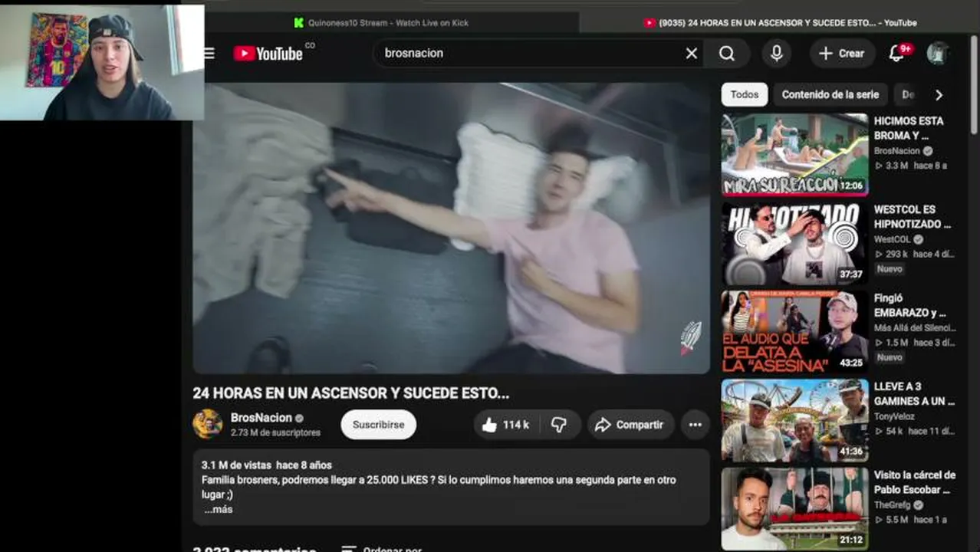Open HICIMOS ESTA BROMA video thumbnail
This screenshot has width=980, height=552.
(794, 155)
